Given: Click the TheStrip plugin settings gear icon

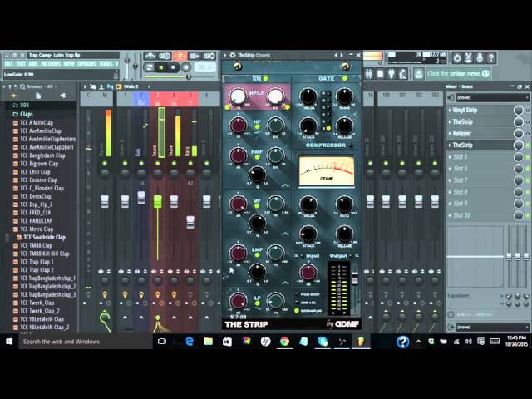Looking at the screenshot, I should [x=233, y=55].
